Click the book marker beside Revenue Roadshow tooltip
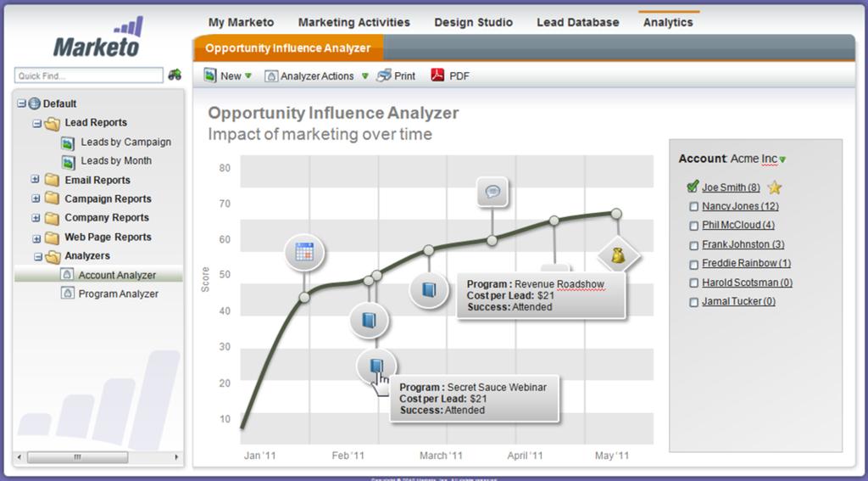 429,290
